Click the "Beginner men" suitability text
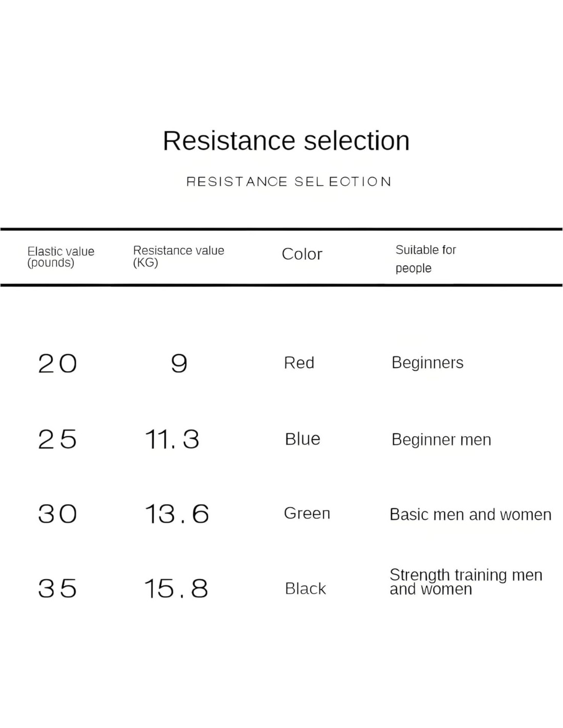The width and height of the screenshot is (563, 728). pyautogui.click(x=441, y=440)
